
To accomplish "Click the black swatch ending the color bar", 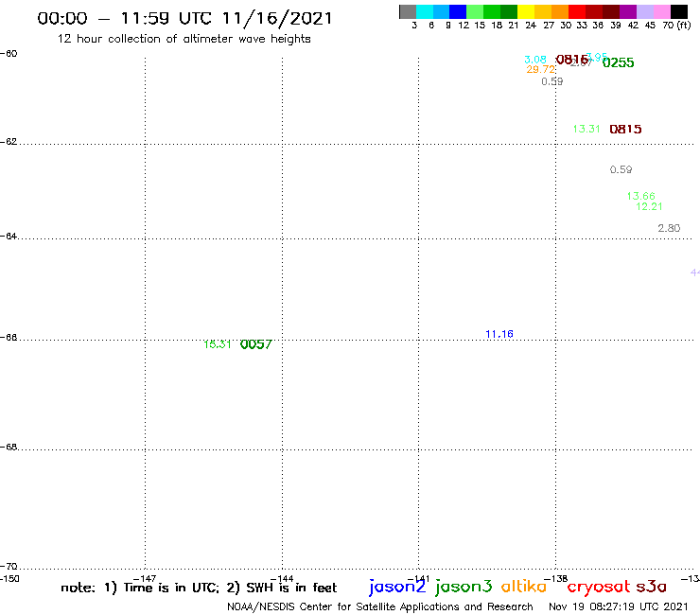I will pos(679,11).
